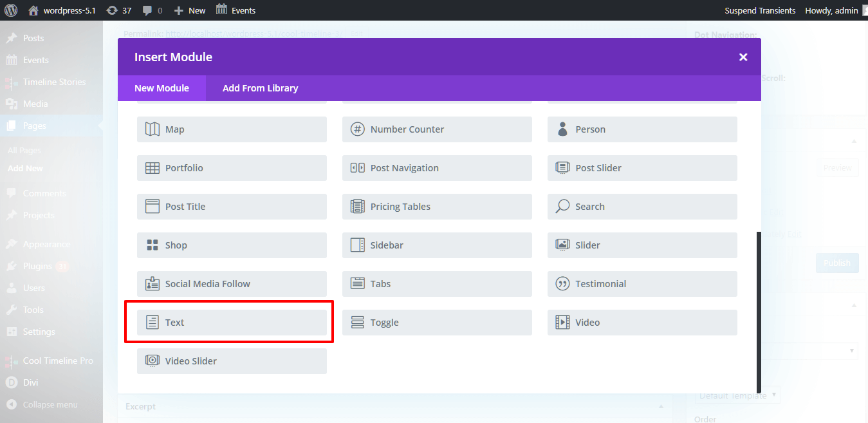Click the Toggle module icon
This screenshot has height=423, width=868.
[357, 323]
